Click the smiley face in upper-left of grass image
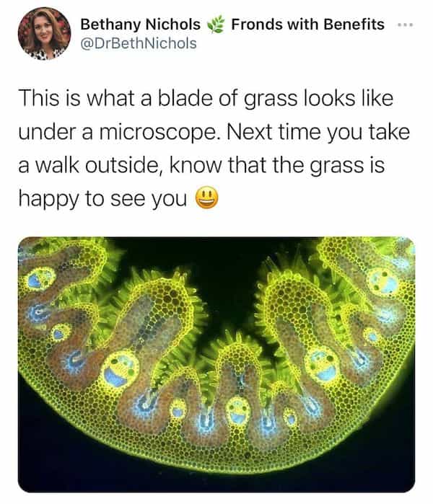 coord(40,278)
